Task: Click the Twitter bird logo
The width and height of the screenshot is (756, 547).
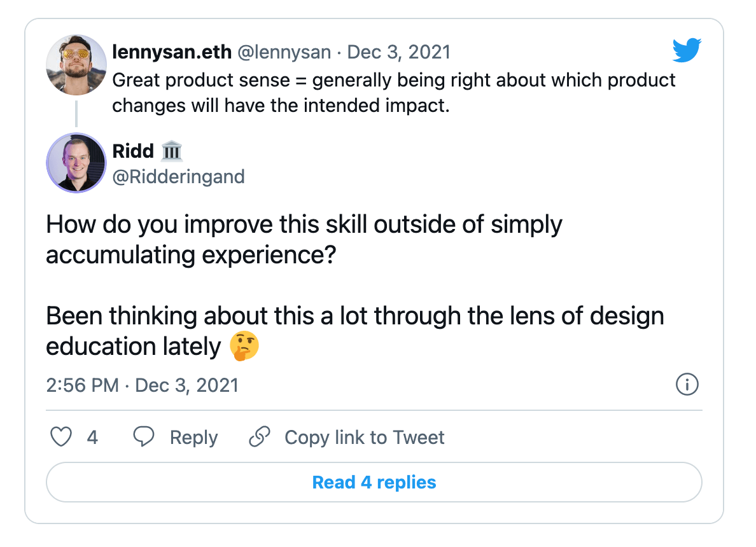Action: (x=687, y=49)
